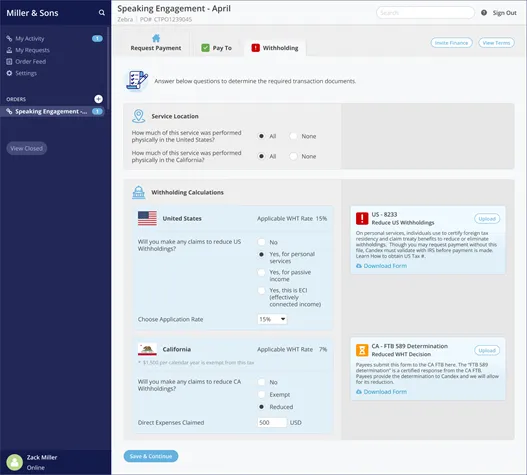Viewport: 527px width, 475px height.
Task: Click the home icon above Request Payment
Action: click(x=156, y=38)
